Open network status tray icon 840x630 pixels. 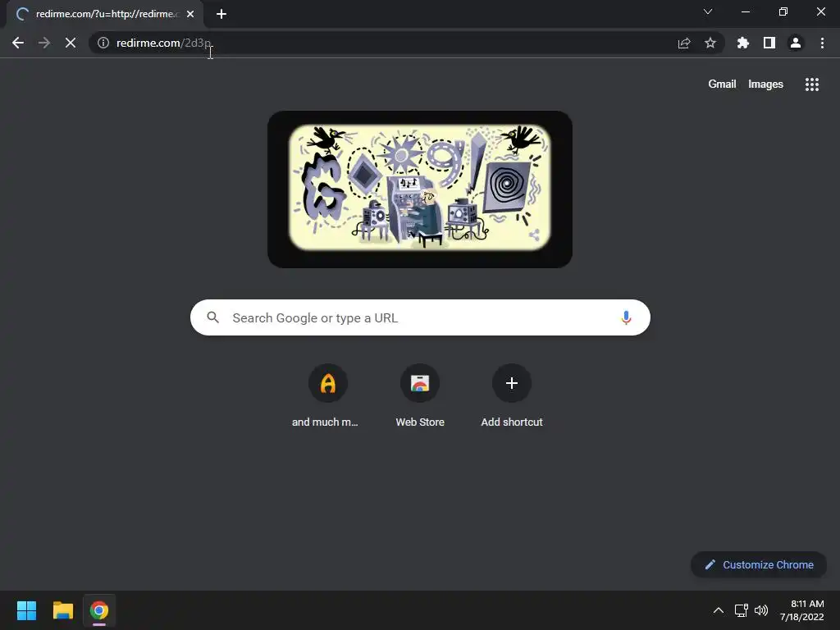click(x=742, y=610)
